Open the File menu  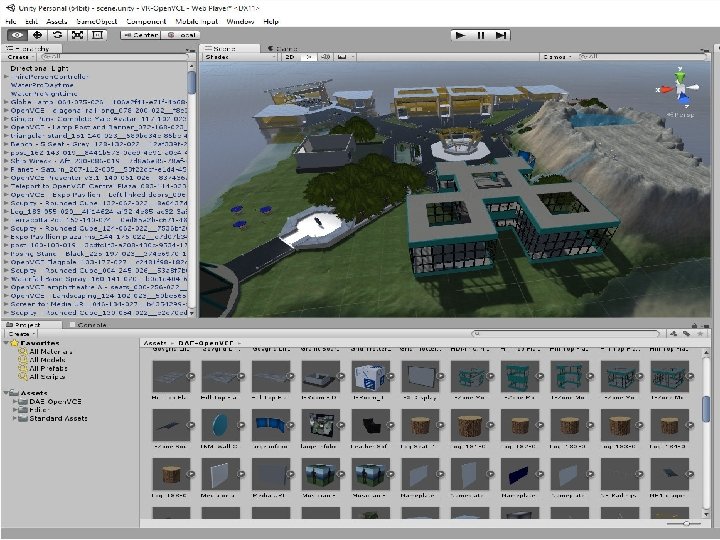11,21
